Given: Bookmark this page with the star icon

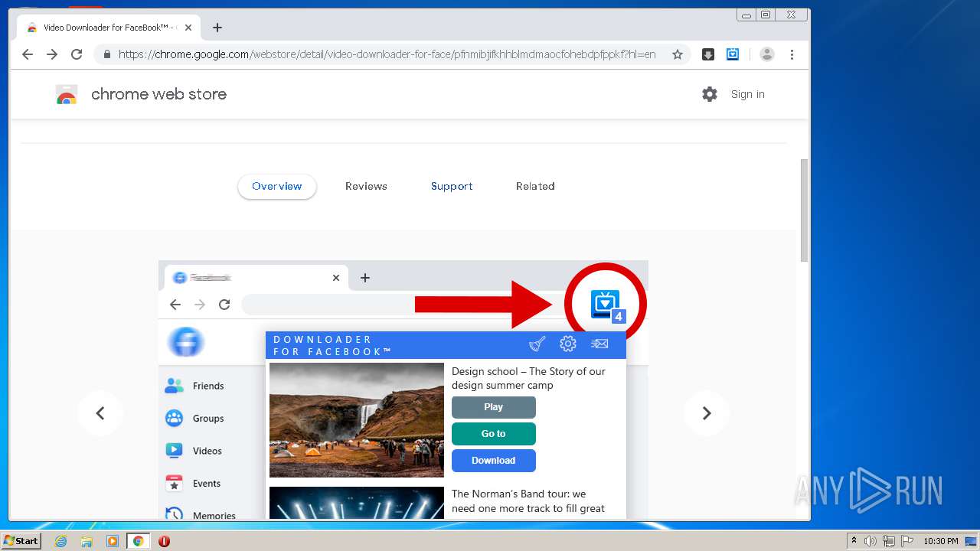Looking at the screenshot, I should 678,54.
